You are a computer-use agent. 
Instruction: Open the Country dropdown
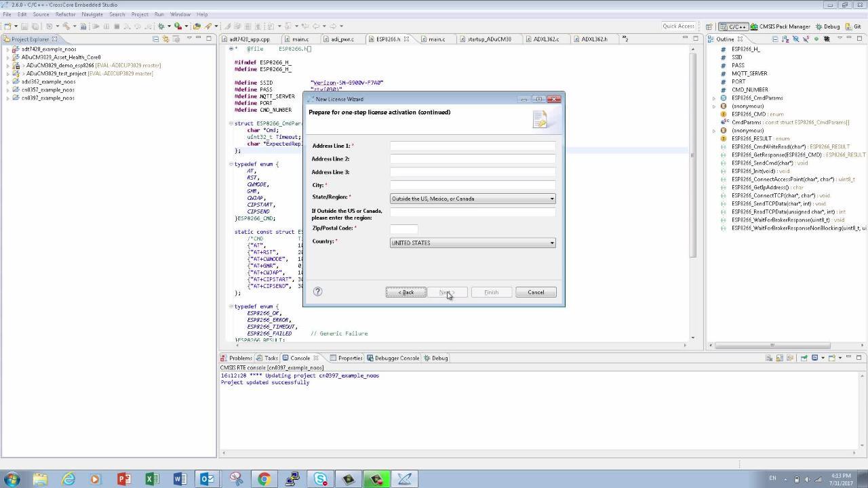tap(473, 243)
